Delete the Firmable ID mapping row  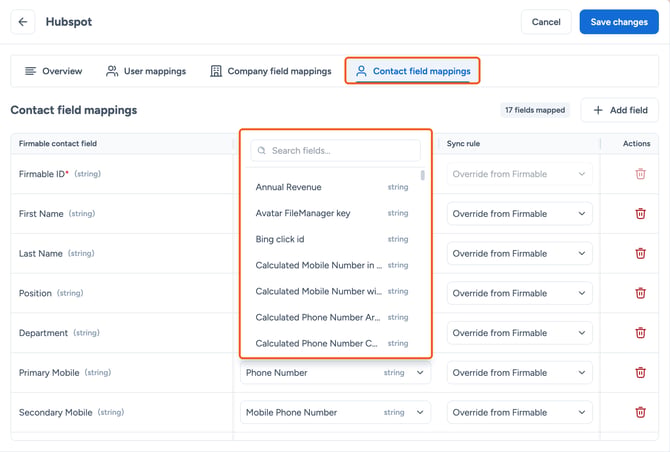tap(640, 174)
